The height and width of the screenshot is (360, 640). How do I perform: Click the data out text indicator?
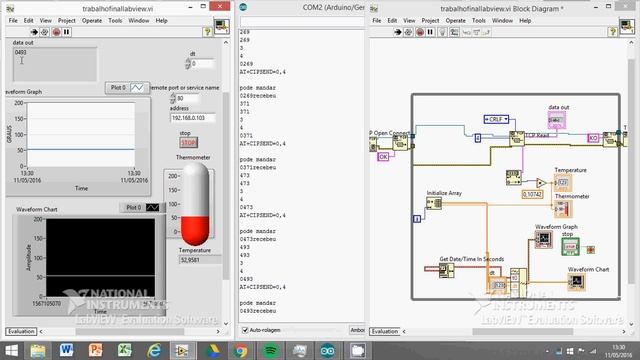pyautogui.click(x=55, y=64)
